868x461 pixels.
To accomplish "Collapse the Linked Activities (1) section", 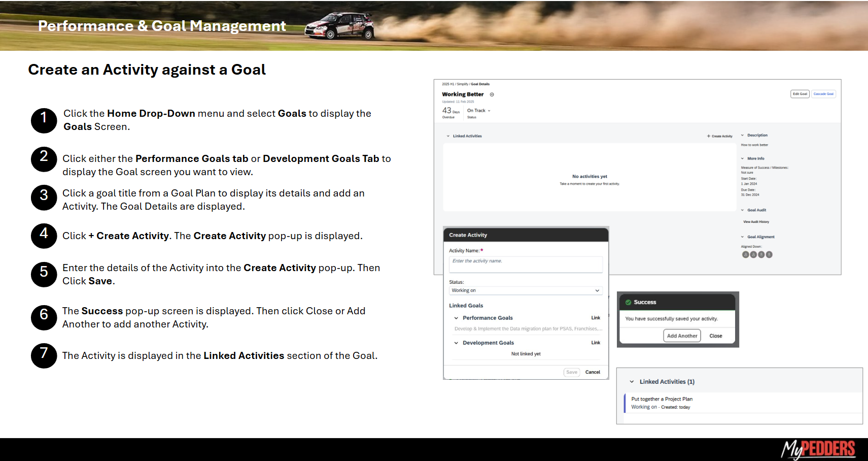I will pyautogui.click(x=632, y=382).
